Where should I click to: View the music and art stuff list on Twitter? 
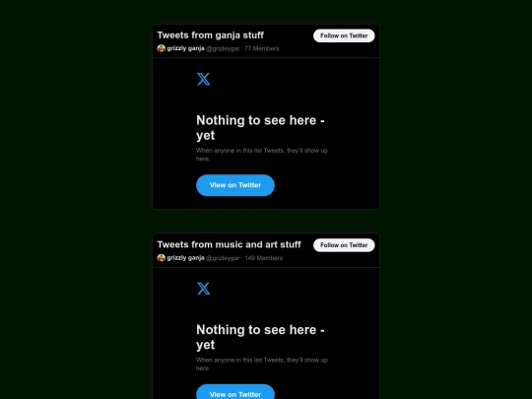coord(235,393)
